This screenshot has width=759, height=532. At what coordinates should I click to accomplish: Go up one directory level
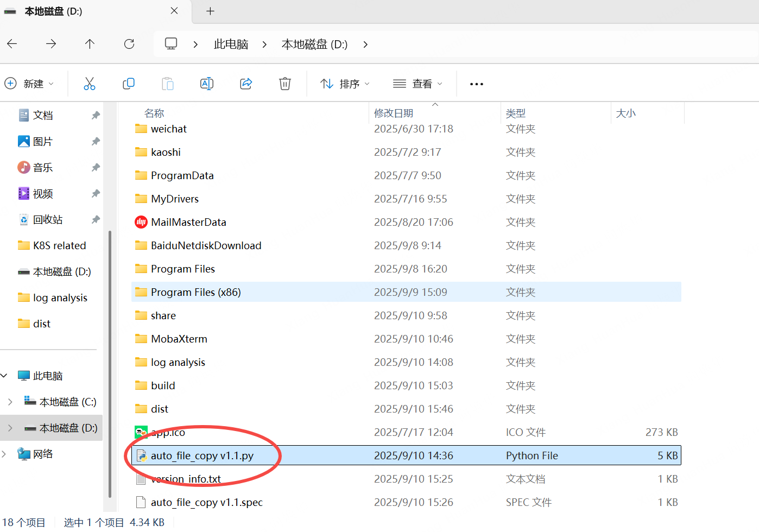pos(90,44)
